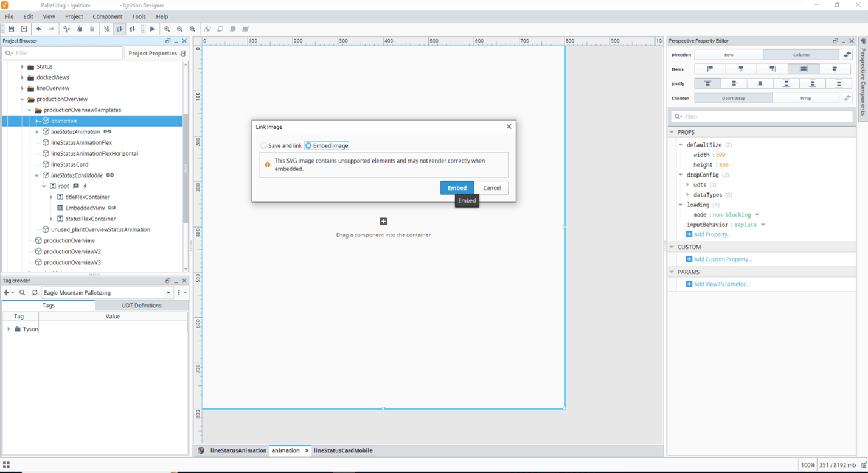Screen dimensions: 868x473
Task: Click the zoom in magnifier icon
Action: pyautogui.click(x=167, y=29)
